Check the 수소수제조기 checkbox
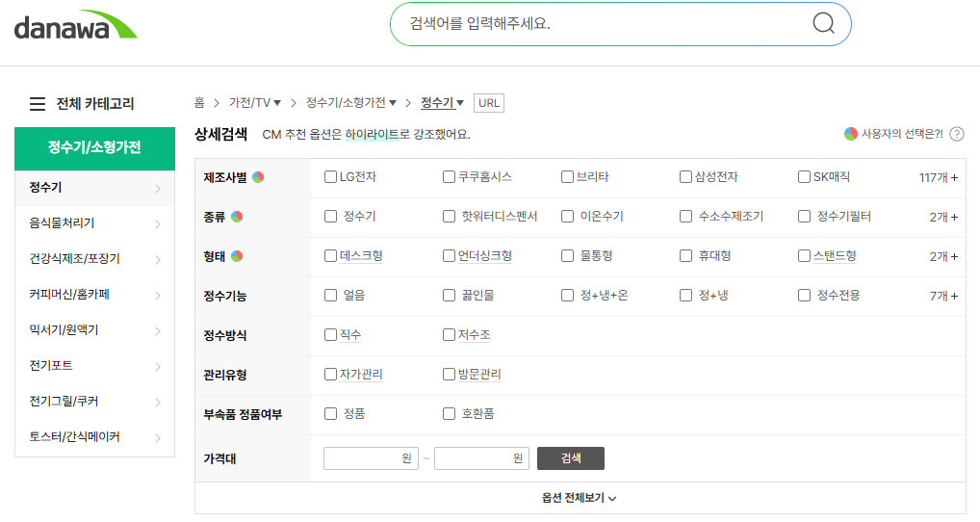The image size is (980, 522). click(685, 217)
